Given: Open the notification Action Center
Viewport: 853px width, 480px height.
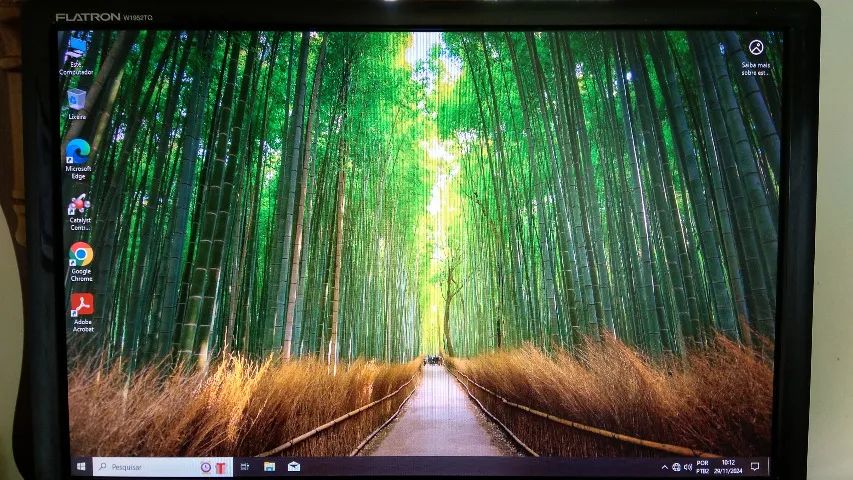Looking at the screenshot, I should (x=755, y=467).
